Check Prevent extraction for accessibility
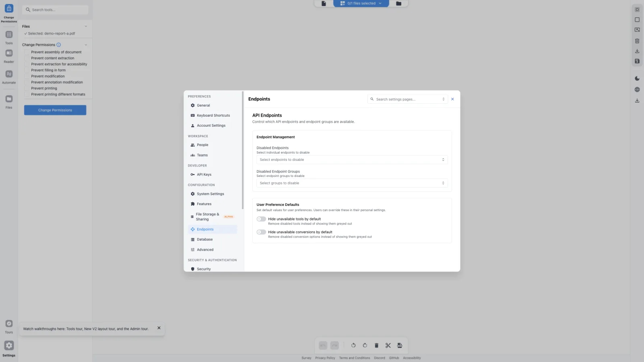The width and height of the screenshot is (644, 362). [x=27, y=64]
